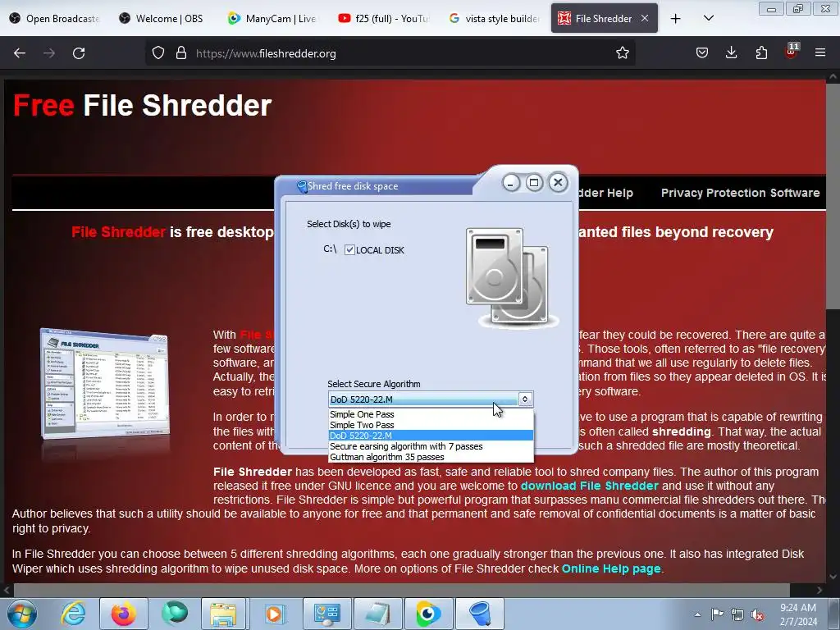
Task: Check the LOCAL DISK C:\ checkbox
Action: click(349, 249)
